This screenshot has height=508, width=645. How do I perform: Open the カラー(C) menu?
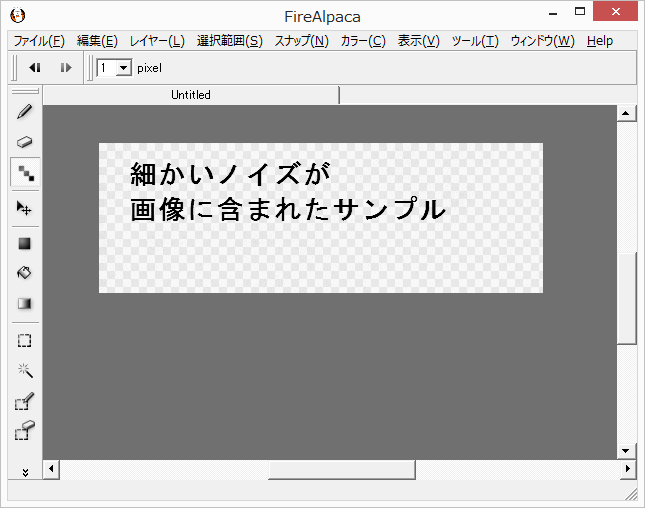pos(363,41)
